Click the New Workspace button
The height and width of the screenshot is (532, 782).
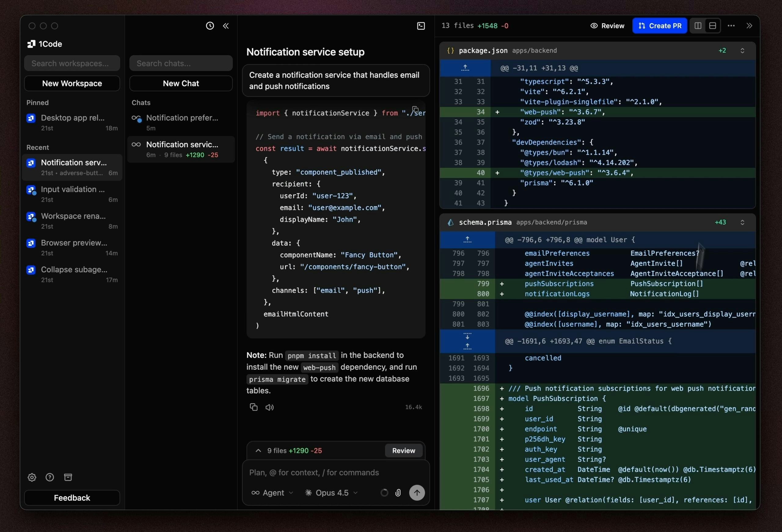pos(72,83)
